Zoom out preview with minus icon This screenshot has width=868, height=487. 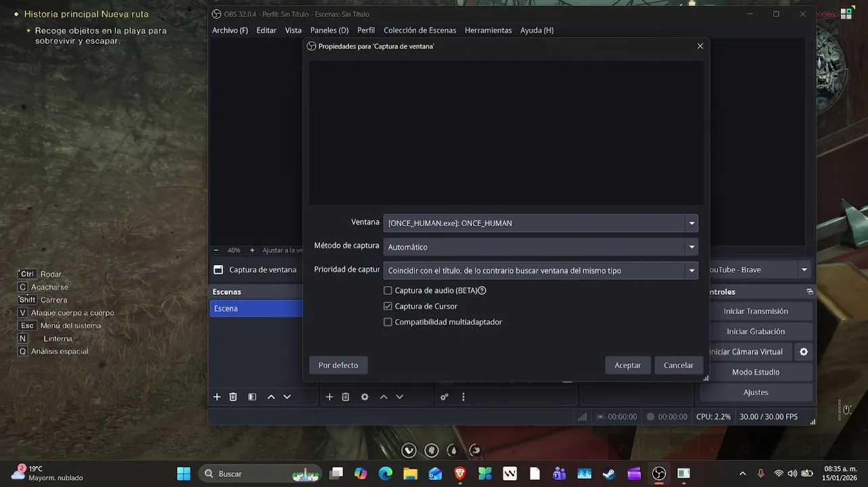[216, 250]
